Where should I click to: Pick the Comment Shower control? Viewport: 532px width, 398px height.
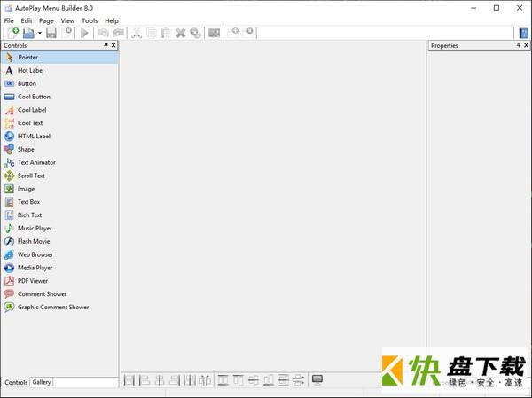(59, 293)
